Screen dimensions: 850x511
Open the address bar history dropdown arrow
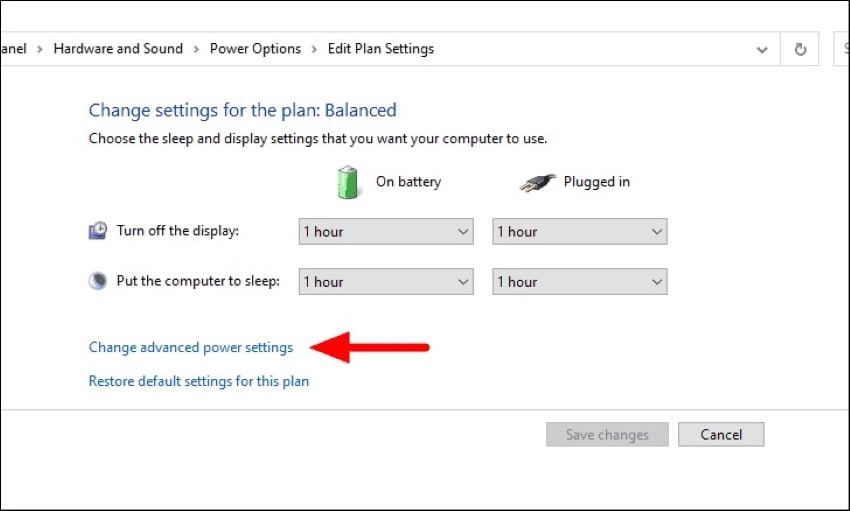pos(762,49)
